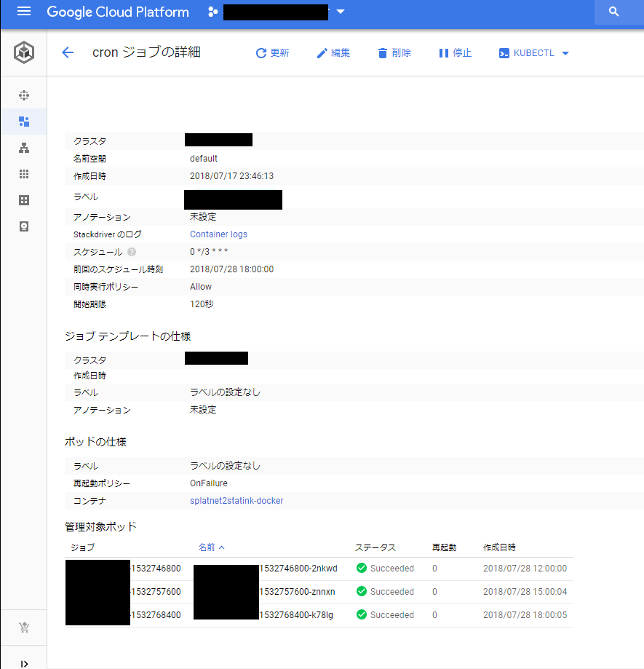Refresh the cron job details with 更新
The image size is (644, 669).
(272, 52)
